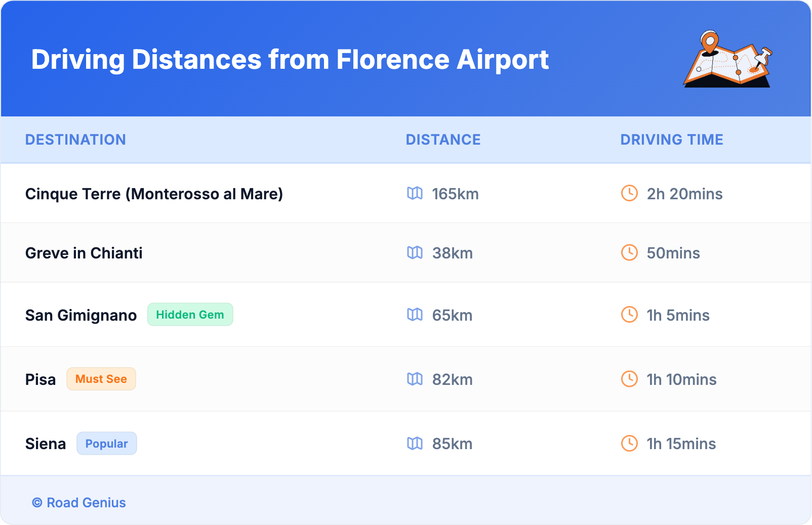Click the clock icon beside 50mins
The height and width of the screenshot is (525, 812).
pyautogui.click(x=629, y=252)
